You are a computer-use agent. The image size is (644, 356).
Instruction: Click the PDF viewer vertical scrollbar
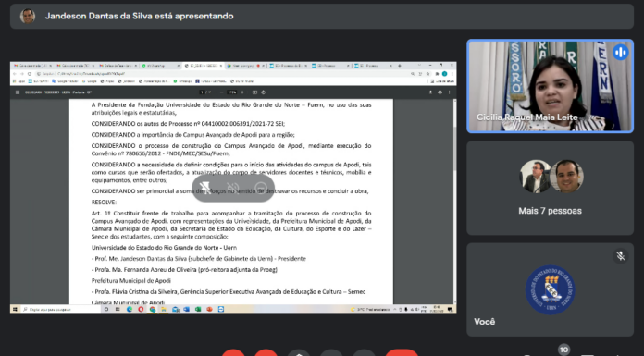coord(453,202)
